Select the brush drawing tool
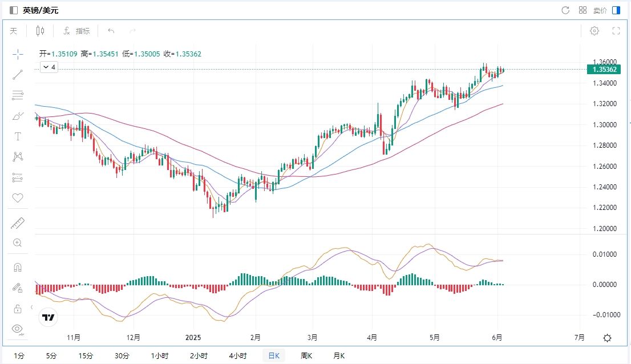 (18, 116)
